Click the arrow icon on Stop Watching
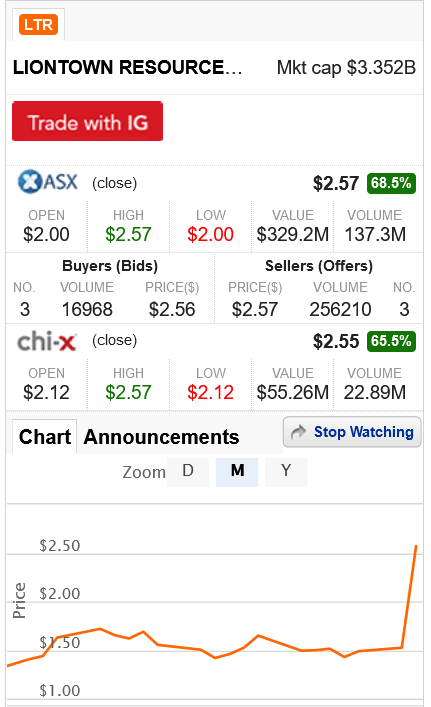431x707 pixels. pyautogui.click(x=298, y=432)
